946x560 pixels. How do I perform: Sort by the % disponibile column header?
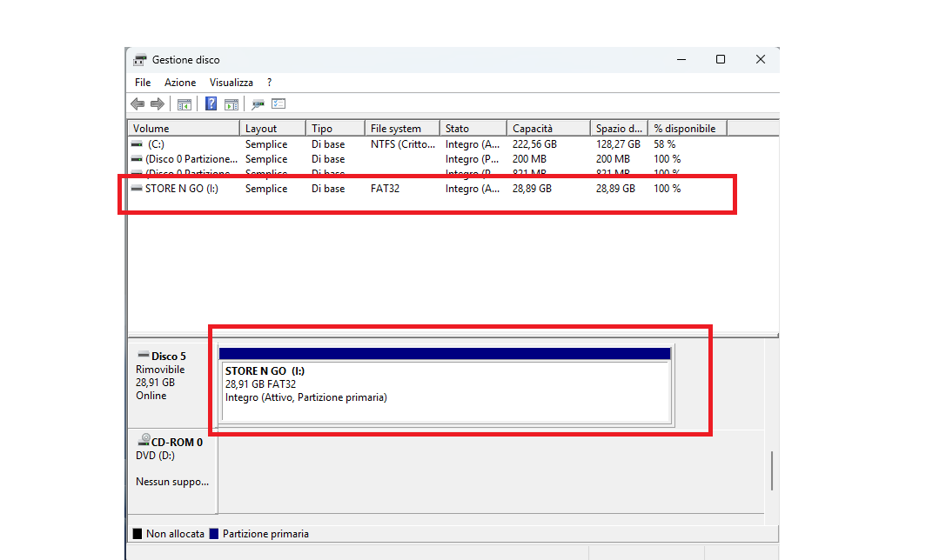click(x=688, y=129)
